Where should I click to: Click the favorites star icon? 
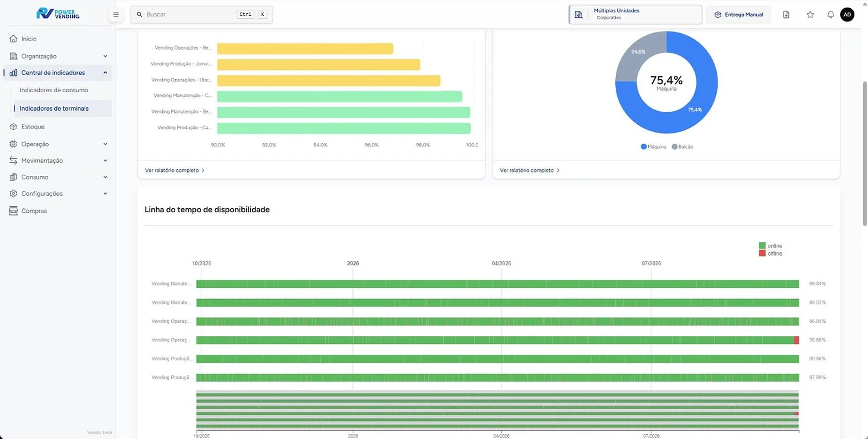coord(810,15)
